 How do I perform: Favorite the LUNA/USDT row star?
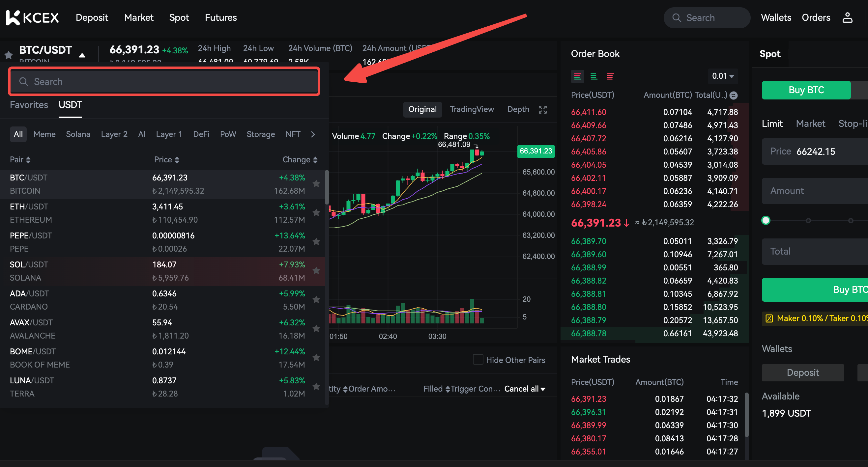click(x=316, y=386)
